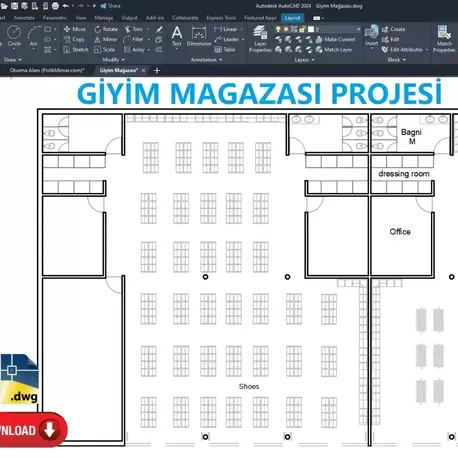Screen dimensions: 458x458
Task: Click the Explode icon in Modify panel
Action: click(159, 40)
